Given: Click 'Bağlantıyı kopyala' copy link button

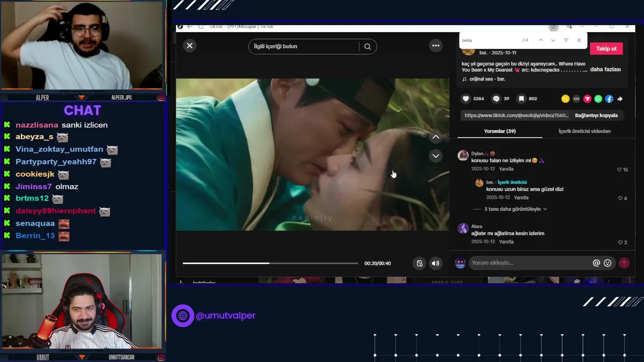Looking at the screenshot, I should 596,115.
